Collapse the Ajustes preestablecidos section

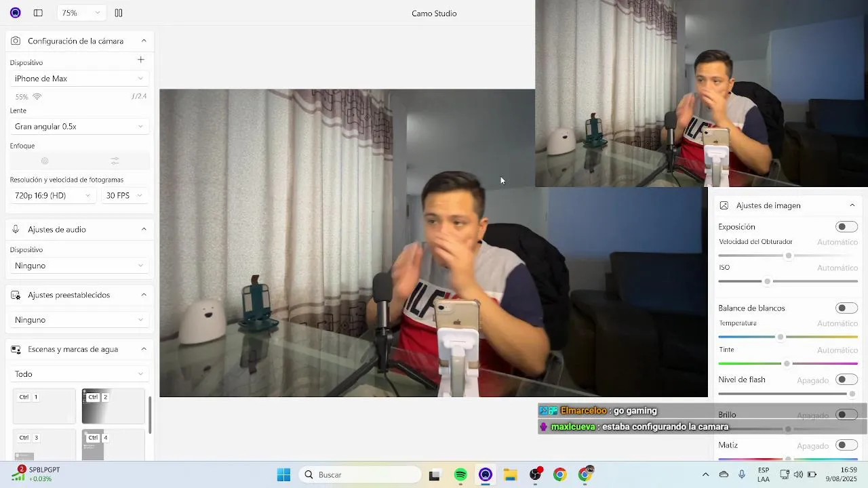[144, 295]
